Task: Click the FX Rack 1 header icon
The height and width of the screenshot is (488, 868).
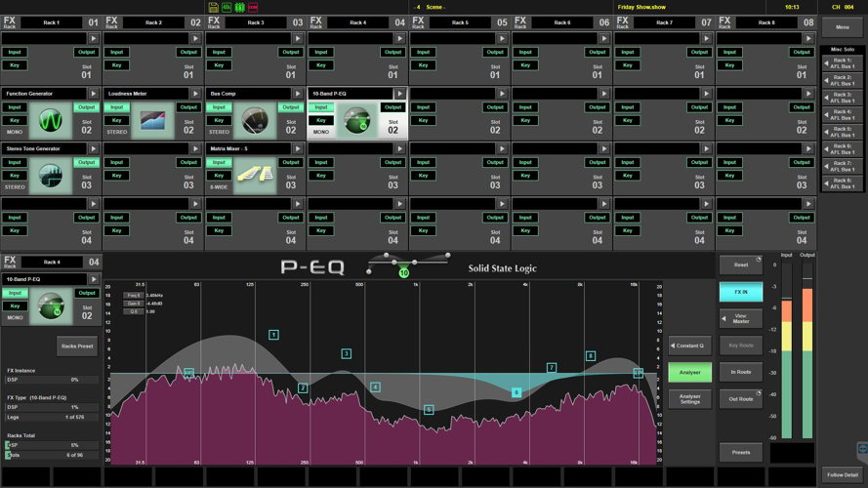Action: tap(10, 22)
